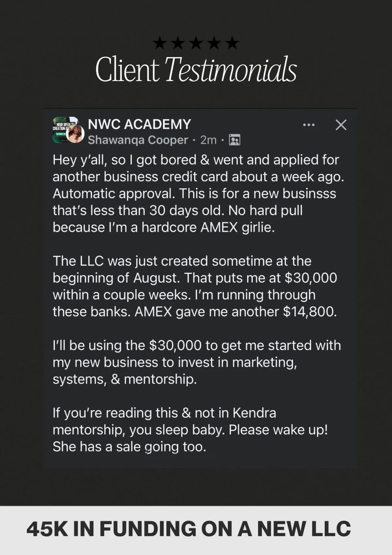Click the 45K IN FUNDING banner

pos(189,529)
